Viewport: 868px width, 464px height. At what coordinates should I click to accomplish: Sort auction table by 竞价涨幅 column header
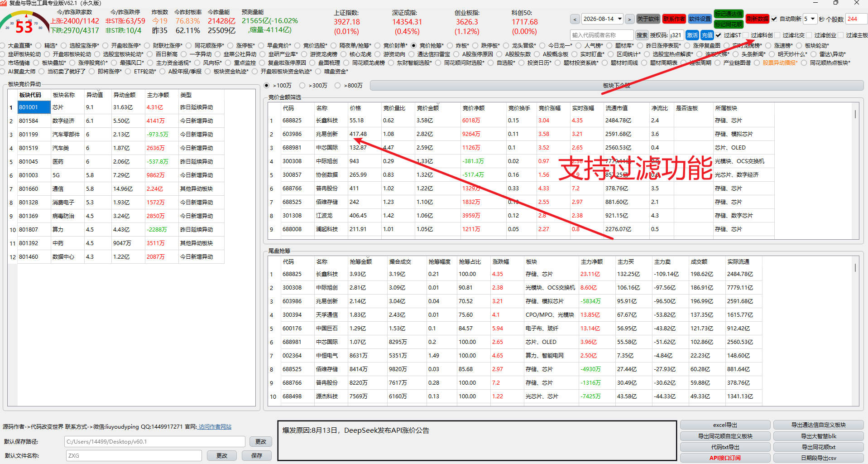click(x=550, y=108)
